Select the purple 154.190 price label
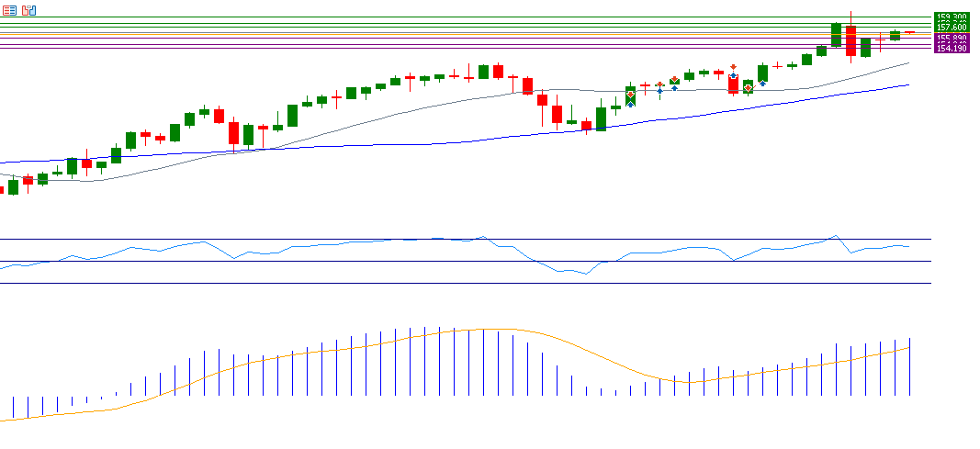 tap(951, 49)
